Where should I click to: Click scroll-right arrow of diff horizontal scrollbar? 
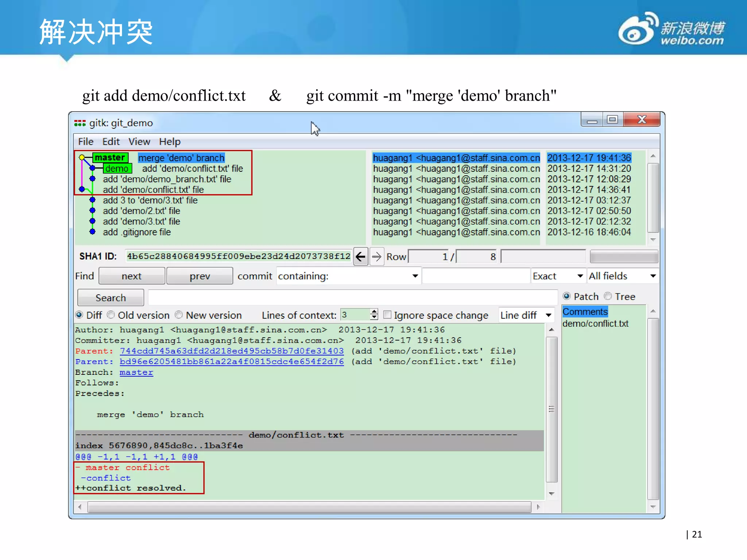click(538, 507)
